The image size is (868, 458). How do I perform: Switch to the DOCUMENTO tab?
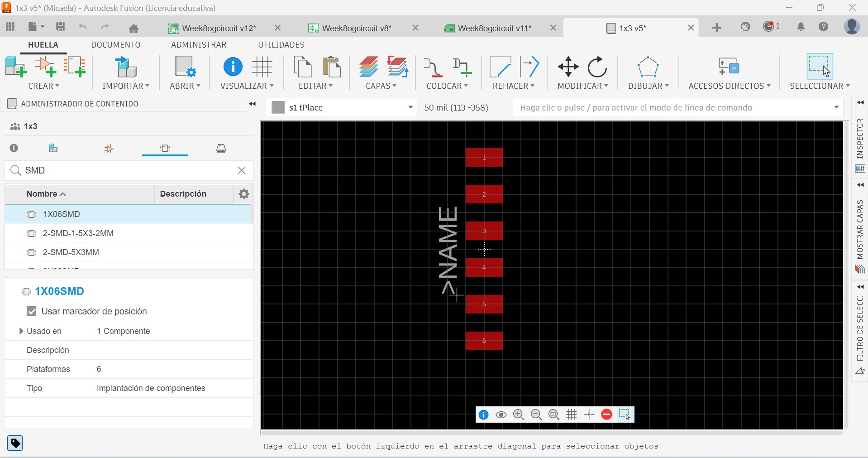(116, 44)
